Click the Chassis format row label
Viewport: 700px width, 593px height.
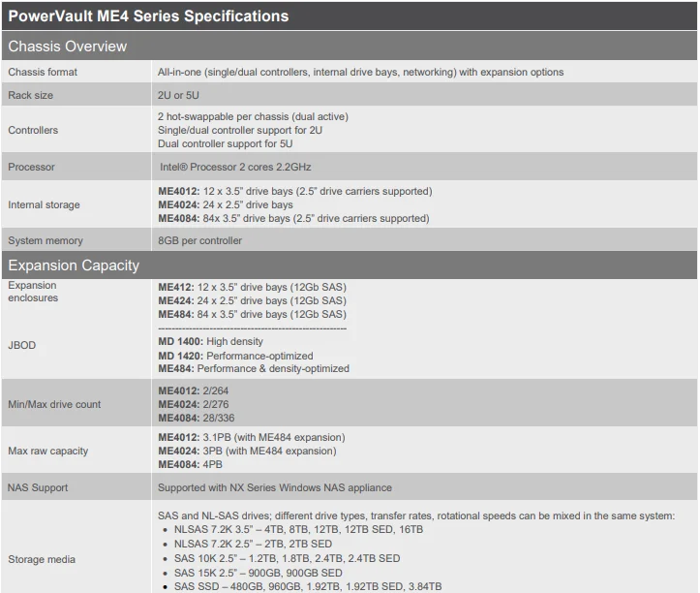click(x=43, y=72)
